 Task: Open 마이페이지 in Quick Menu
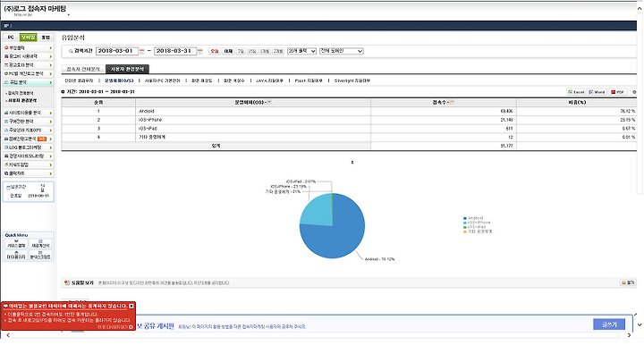(16, 255)
